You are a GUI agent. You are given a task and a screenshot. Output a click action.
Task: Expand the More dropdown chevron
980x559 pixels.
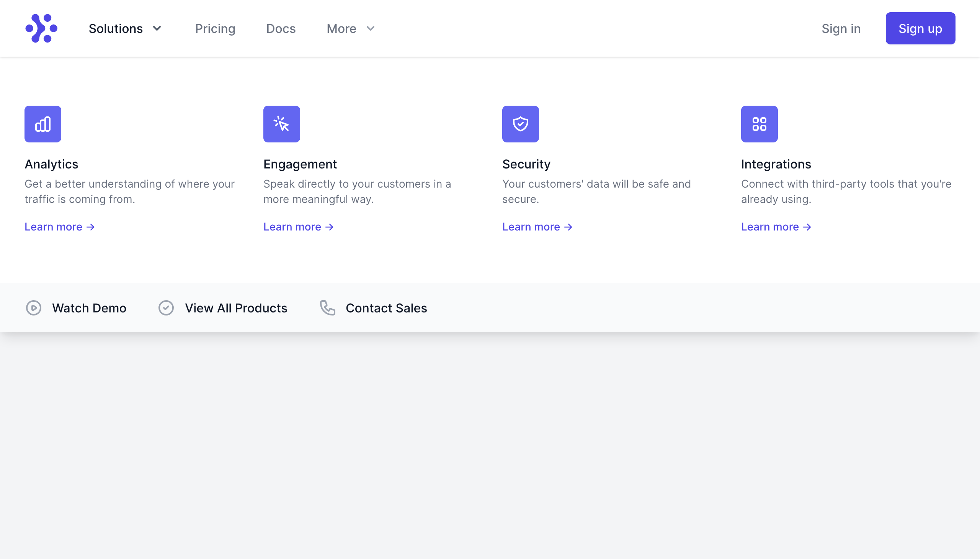tap(370, 28)
